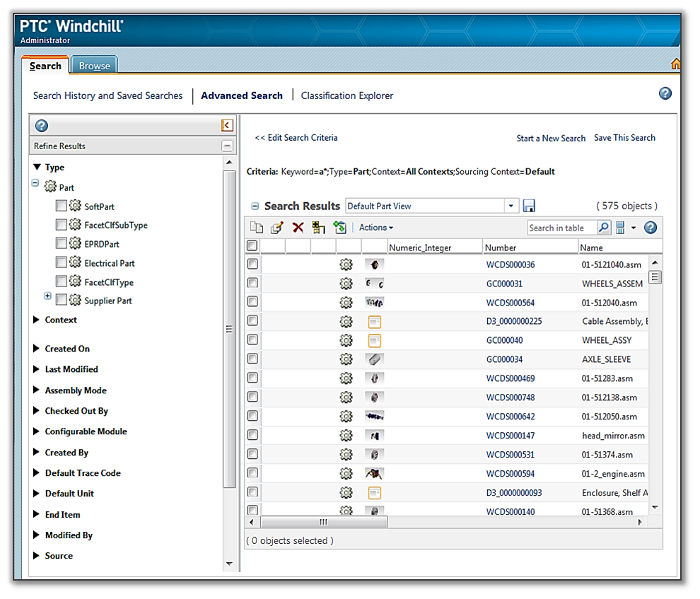Click the Edit Search Criteria link
Image resolution: width=700 pixels, height=599 pixels.
tap(296, 138)
